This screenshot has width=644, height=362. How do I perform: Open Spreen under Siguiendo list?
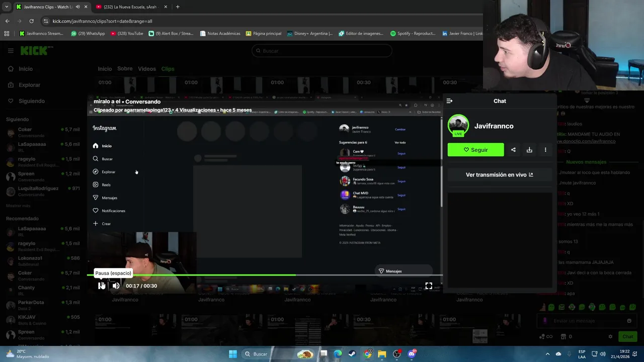[43, 176]
